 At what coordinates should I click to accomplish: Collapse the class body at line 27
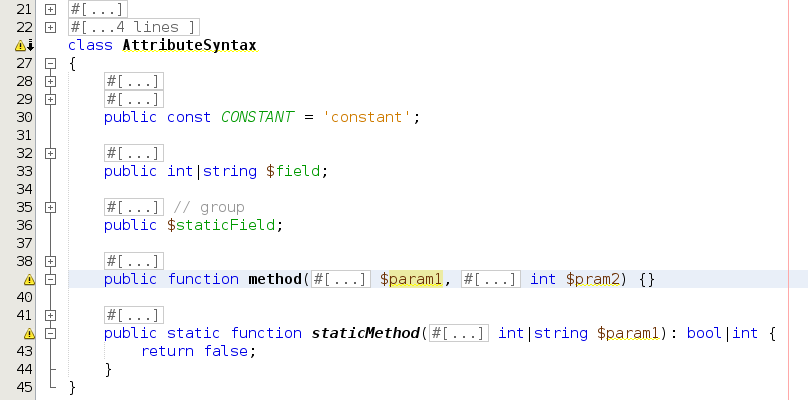(x=50, y=63)
